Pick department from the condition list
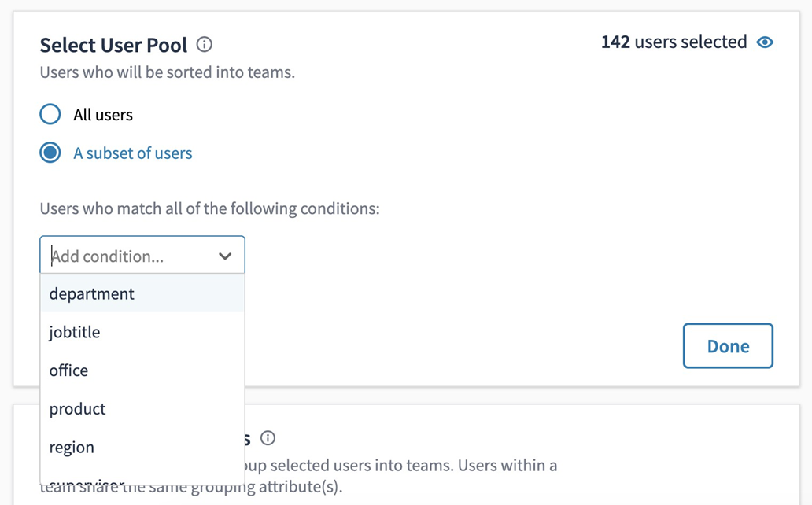This screenshot has height=505, width=812. click(92, 294)
